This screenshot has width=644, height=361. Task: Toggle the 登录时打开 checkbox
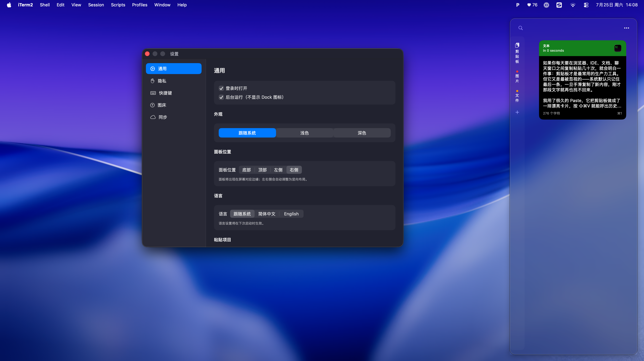click(x=221, y=88)
